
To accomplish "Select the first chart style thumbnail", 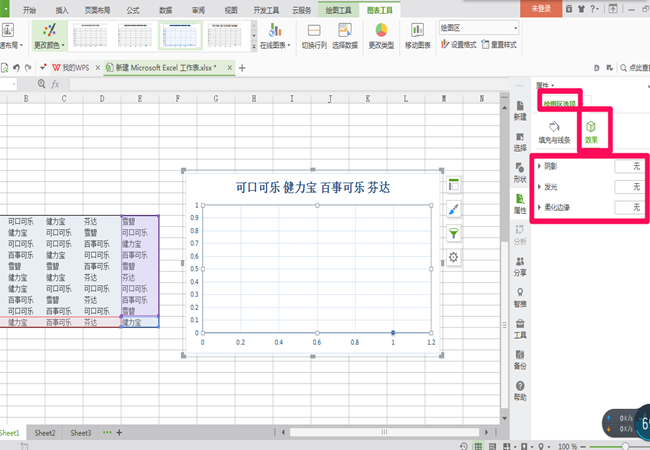I will click(90, 36).
